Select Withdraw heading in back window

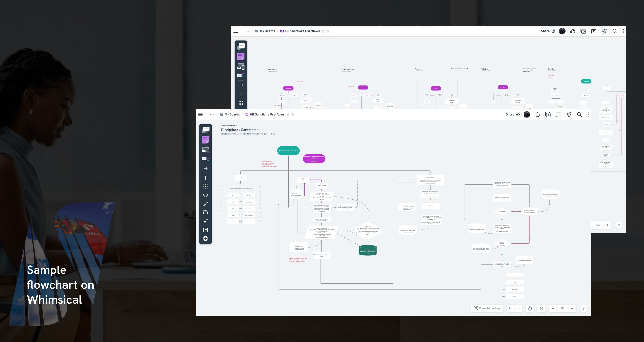(485, 69)
